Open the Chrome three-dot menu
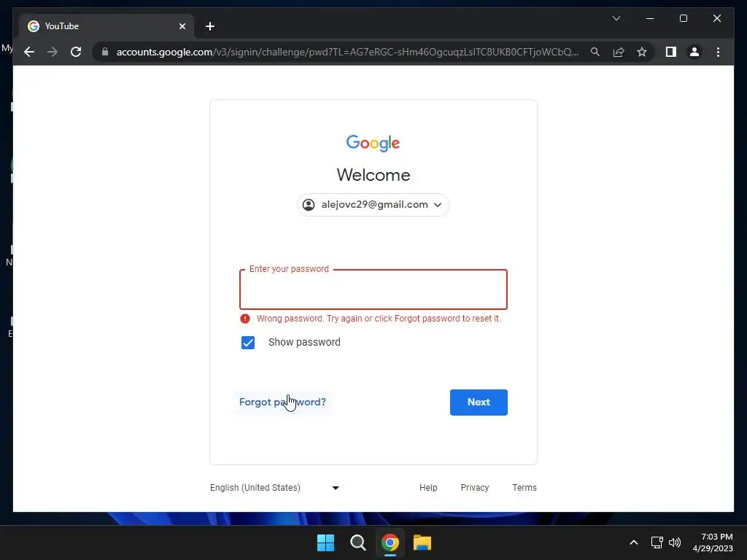The width and height of the screenshot is (747, 560). (718, 52)
